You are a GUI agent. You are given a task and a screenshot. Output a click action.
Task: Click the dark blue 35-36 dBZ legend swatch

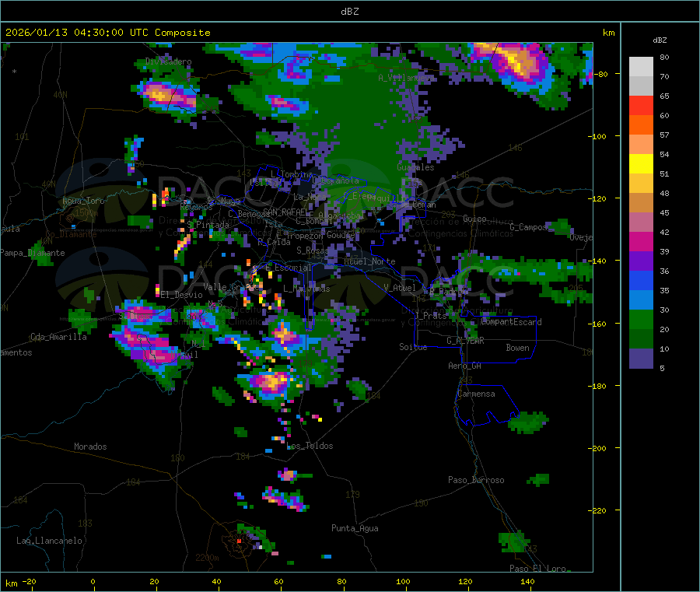pyautogui.click(x=641, y=280)
